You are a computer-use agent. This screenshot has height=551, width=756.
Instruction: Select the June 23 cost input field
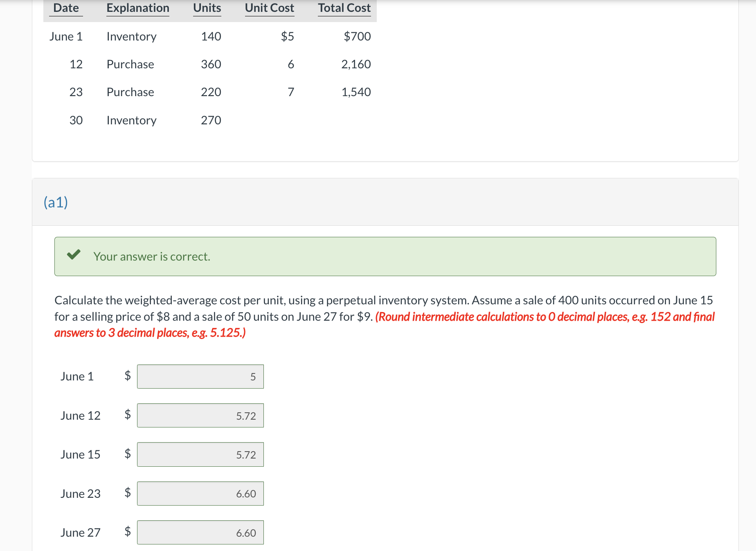tap(200, 493)
